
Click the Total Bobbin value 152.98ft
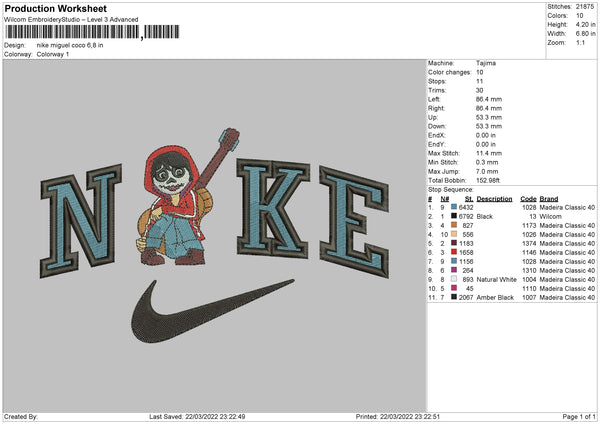click(x=488, y=180)
